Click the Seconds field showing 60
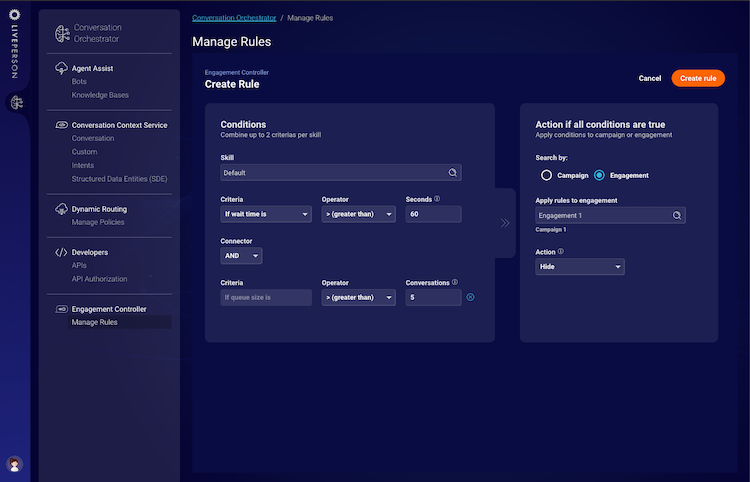The height and width of the screenshot is (482, 750). click(433, 214)
